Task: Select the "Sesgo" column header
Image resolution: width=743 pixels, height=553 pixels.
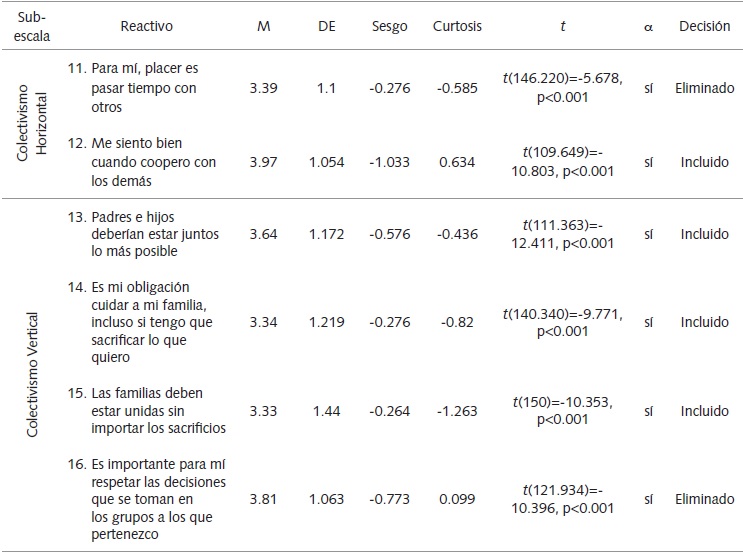Action: [x=390, y=27]
